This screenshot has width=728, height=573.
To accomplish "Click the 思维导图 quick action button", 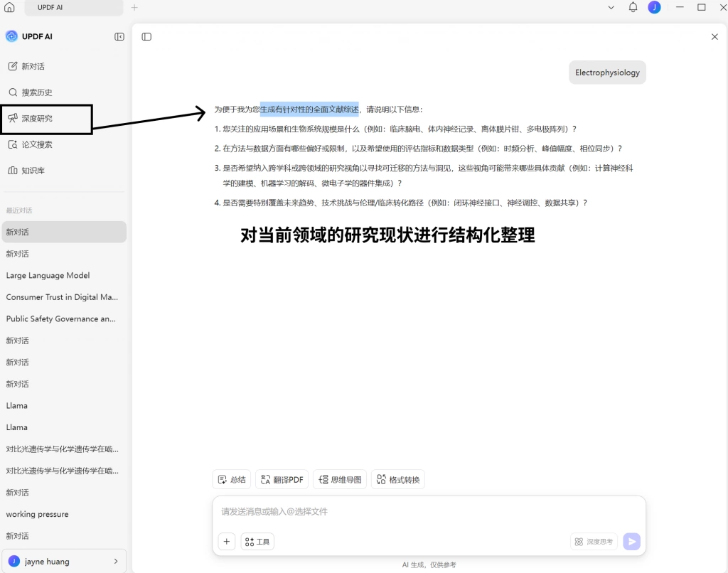I will click(340, 480).
